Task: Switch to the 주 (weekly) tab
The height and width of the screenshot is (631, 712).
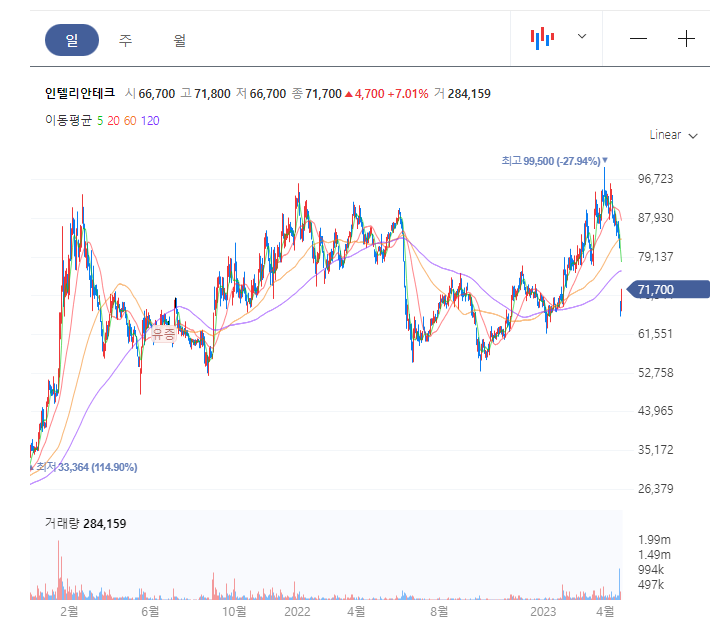Action: pos(125,40)
